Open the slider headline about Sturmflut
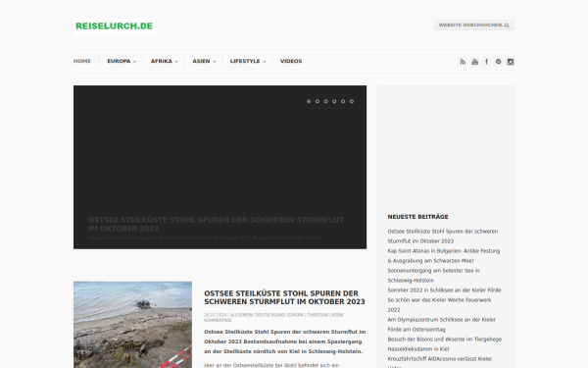 216,224
